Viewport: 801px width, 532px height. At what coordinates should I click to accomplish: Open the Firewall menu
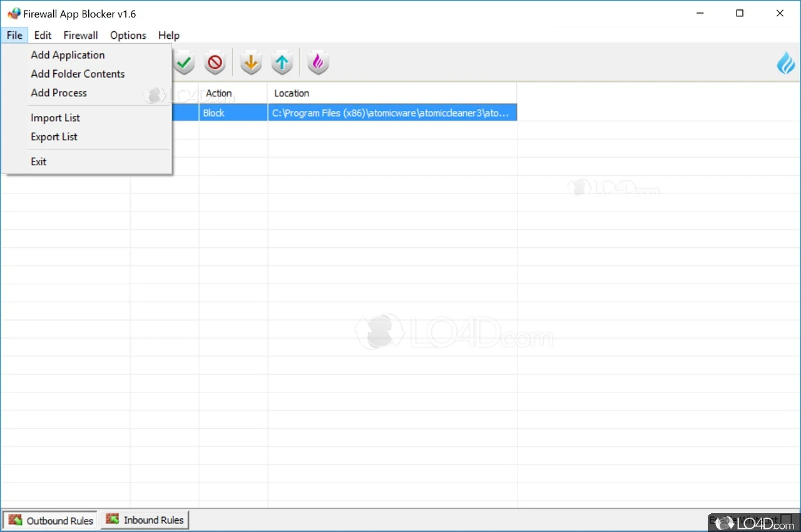81,36
